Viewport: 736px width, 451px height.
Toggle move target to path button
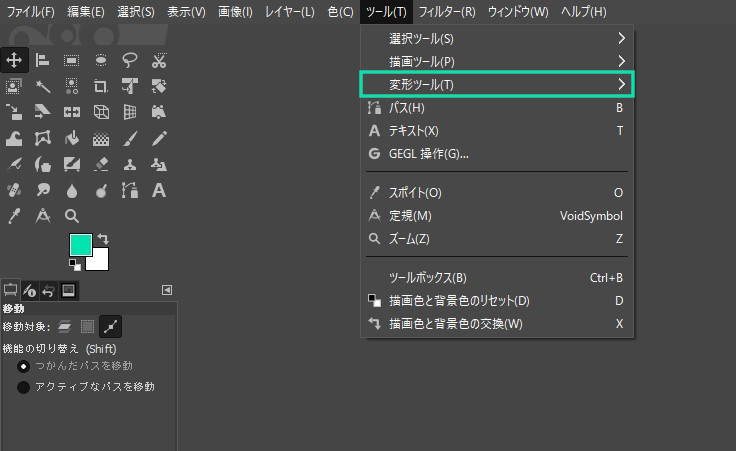(111, 327)
